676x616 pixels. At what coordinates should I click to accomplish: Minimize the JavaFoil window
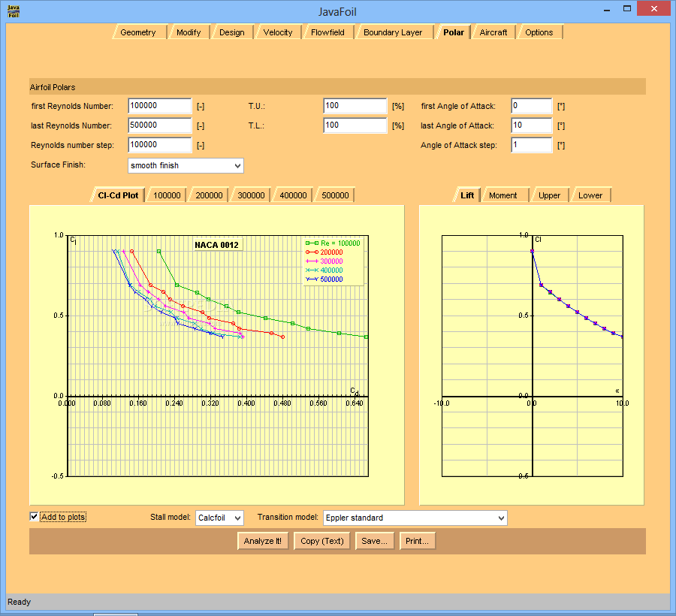pyautogui.click(x=607, y=10)
